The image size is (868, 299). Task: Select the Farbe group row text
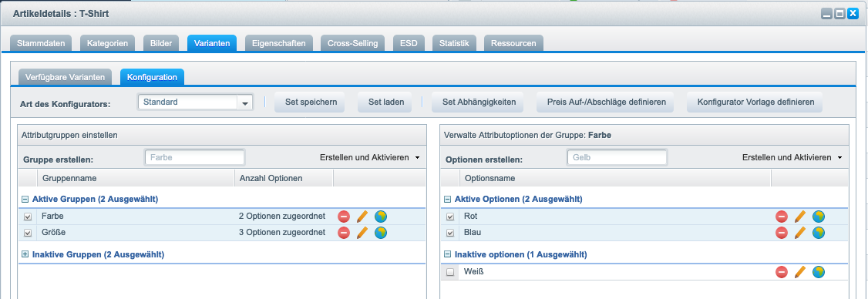53,216
